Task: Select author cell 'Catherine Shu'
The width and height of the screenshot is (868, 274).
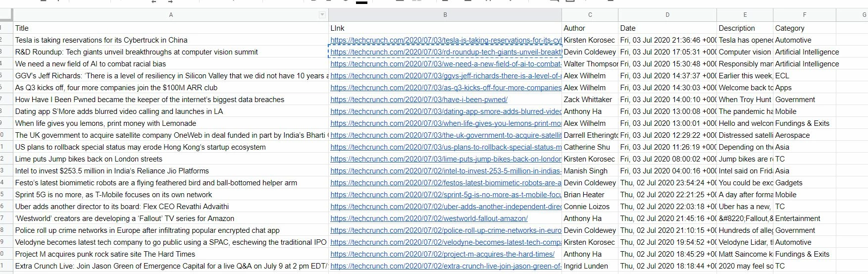Action: click(590, 147)
